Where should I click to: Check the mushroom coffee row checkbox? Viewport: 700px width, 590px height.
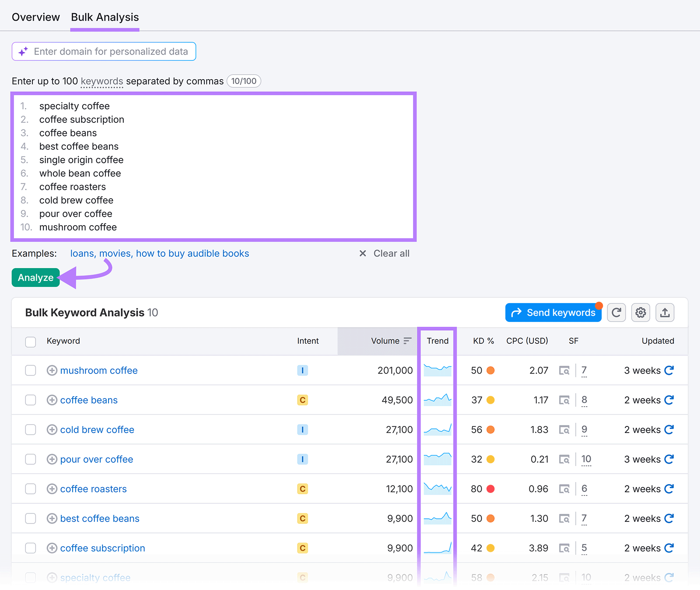click(31, 370)
